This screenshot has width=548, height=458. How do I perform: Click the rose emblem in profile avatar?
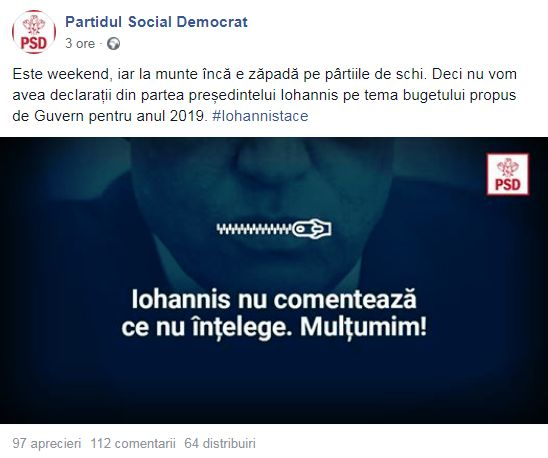coord(34,25)
